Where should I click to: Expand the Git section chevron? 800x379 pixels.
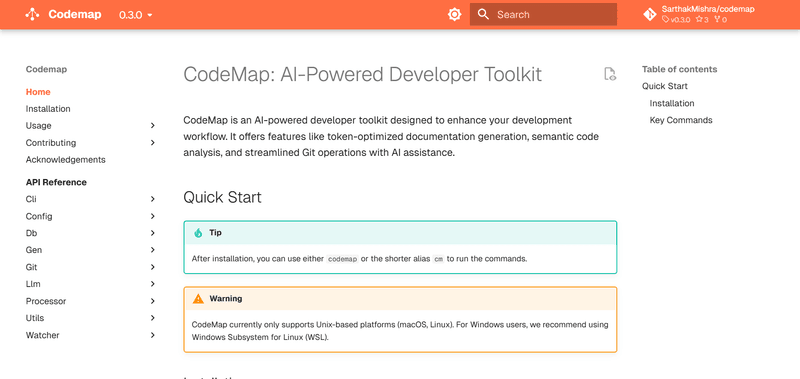click(x=153, y=267)
